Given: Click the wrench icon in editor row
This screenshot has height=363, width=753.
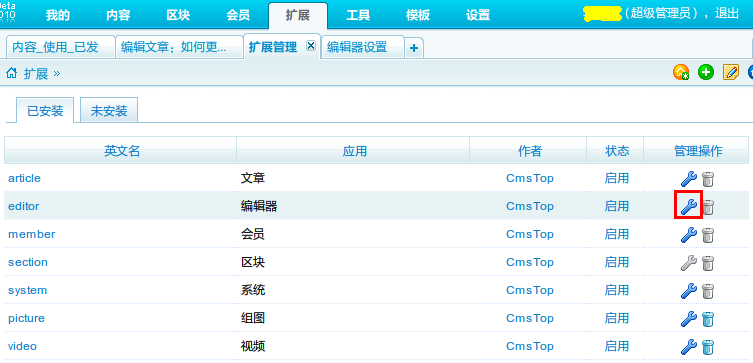Looking at the screenshot, I should [x=689, y=207].
